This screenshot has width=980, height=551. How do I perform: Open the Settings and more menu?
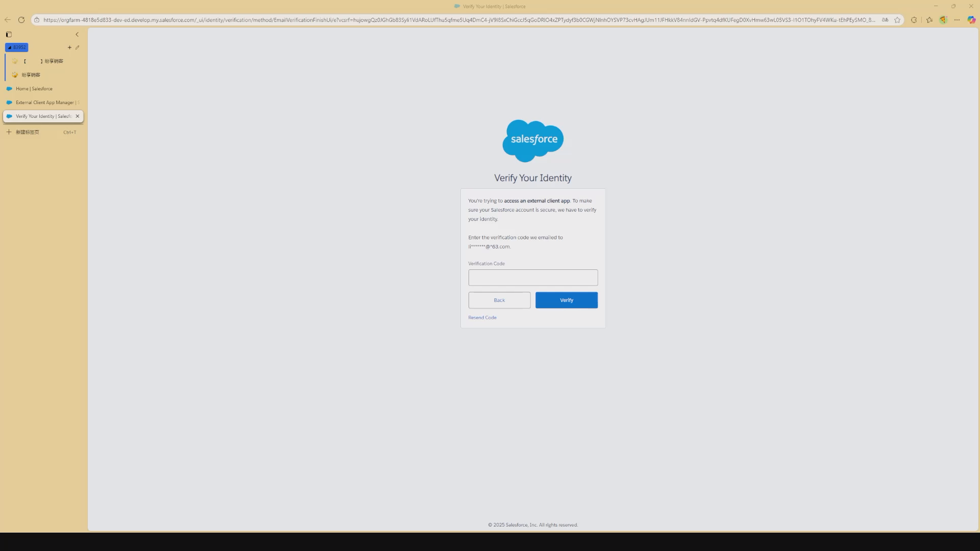tap(957, 20)
